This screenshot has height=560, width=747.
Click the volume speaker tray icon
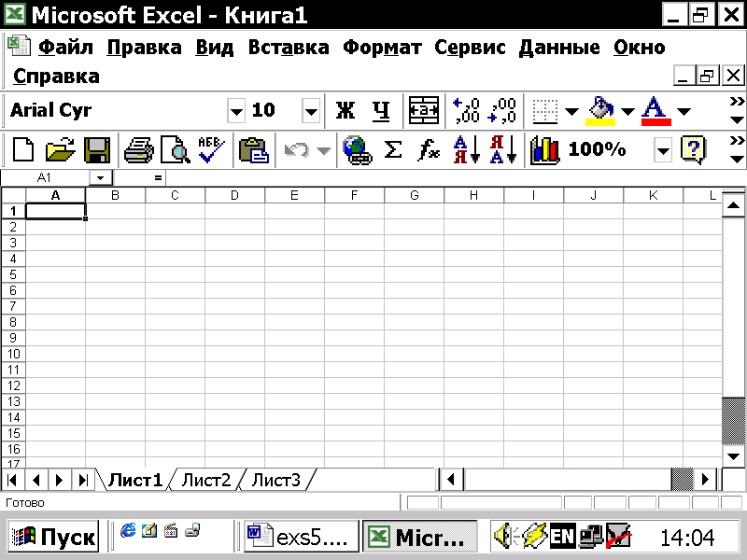click(x=505, y=537)
